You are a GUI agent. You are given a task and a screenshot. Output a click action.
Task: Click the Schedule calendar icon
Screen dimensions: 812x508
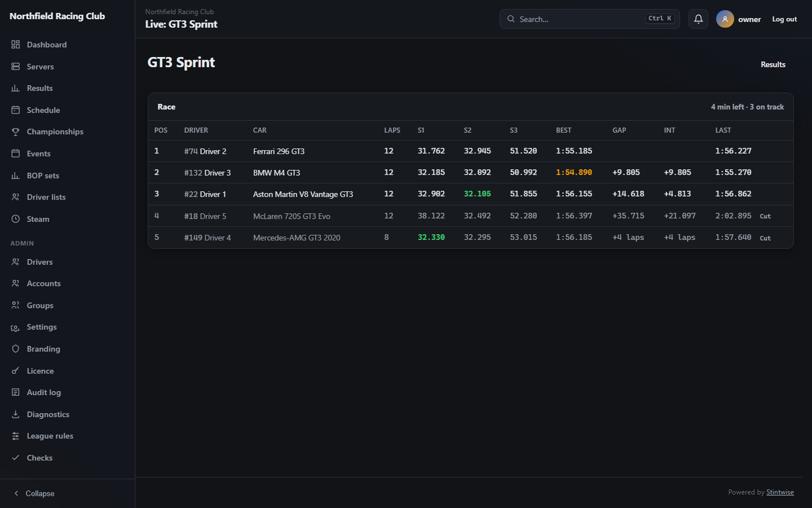(16, 110)
